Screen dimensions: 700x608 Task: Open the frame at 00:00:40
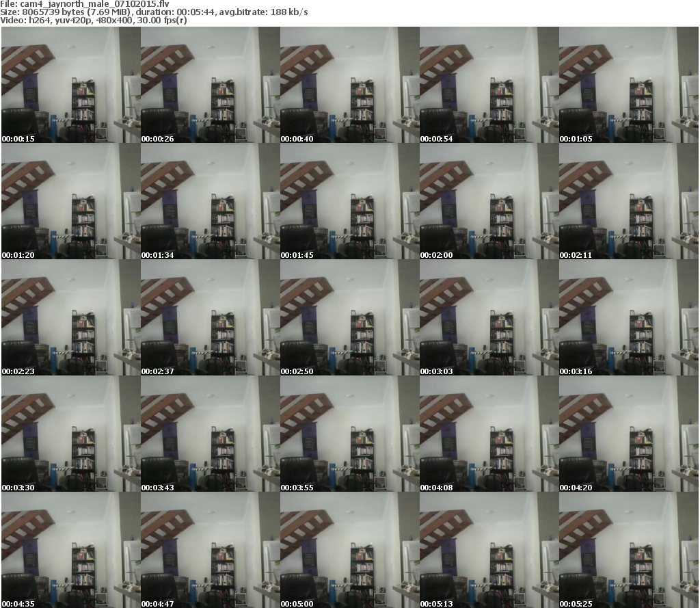click(x=349, y=85)
